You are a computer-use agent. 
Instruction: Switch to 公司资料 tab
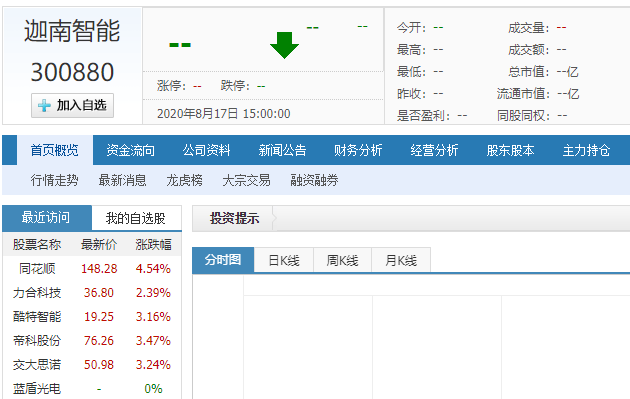click(x=207, y=150)
